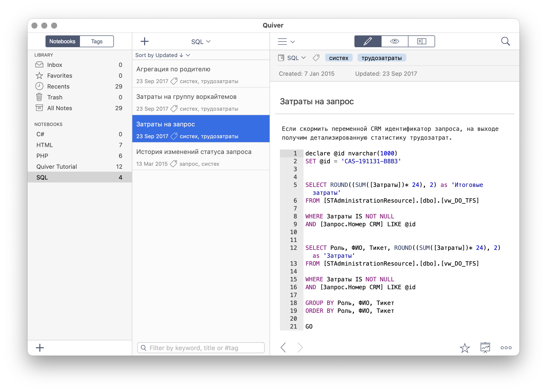Image resolution: width=547 pixels, height=392 pixels.
Task: Click the трудозатраты tag
Action: 381,58
